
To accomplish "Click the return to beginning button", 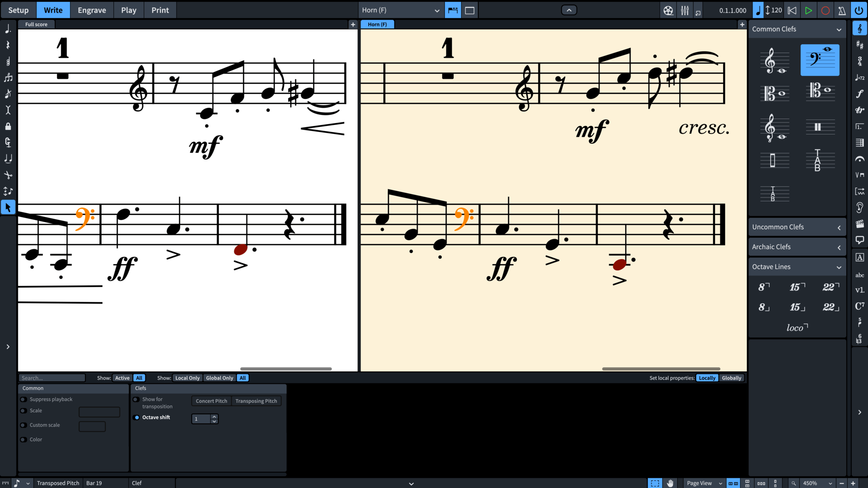I will [x=792, y=10].
